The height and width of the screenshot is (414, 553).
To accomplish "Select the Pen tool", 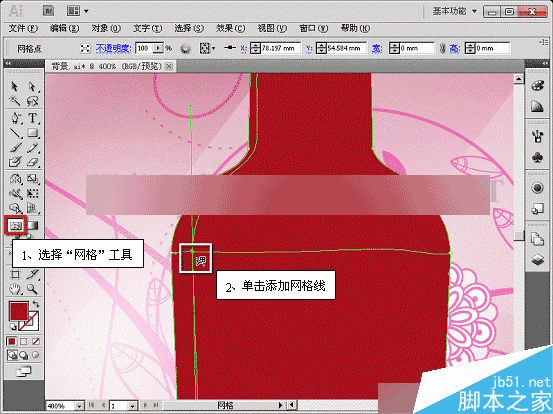I will tap(15, 118).
